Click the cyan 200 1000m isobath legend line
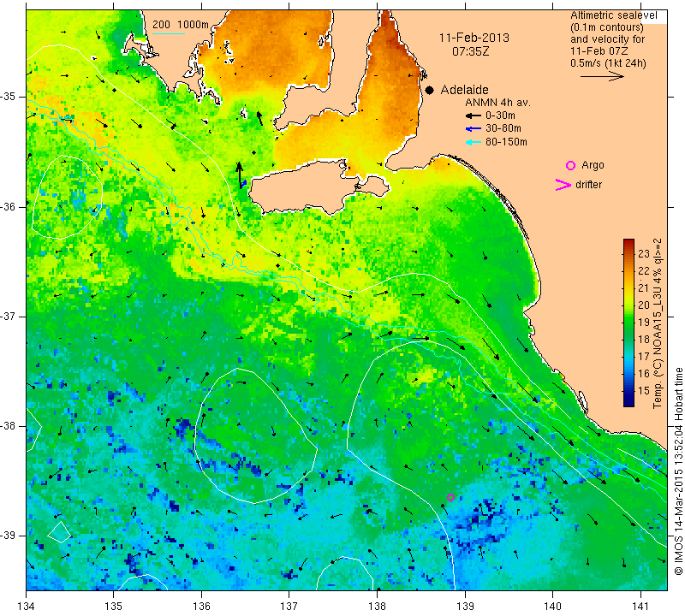Viewport: 685px width, 616px height. pyautogui.click(x=169, y=33)
